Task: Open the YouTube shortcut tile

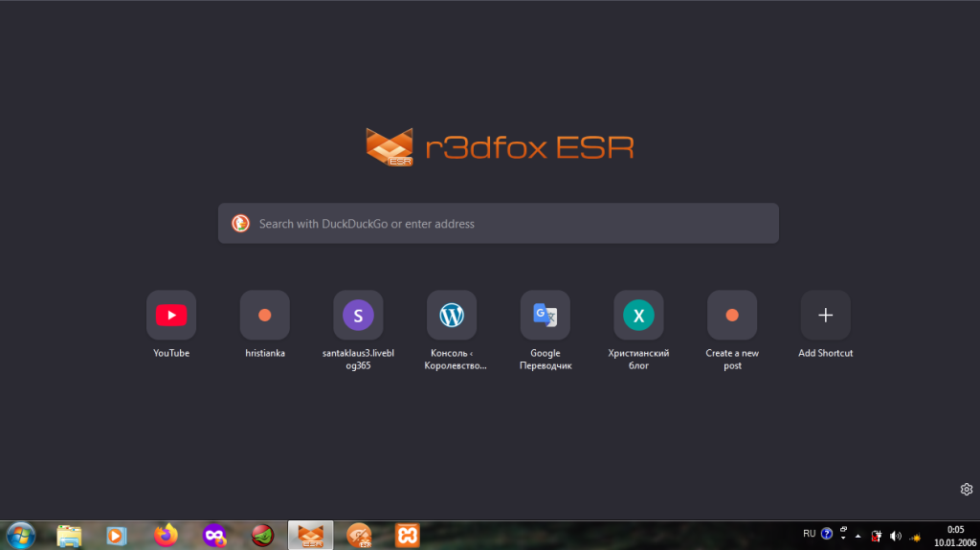Action: tap(171, 315)
